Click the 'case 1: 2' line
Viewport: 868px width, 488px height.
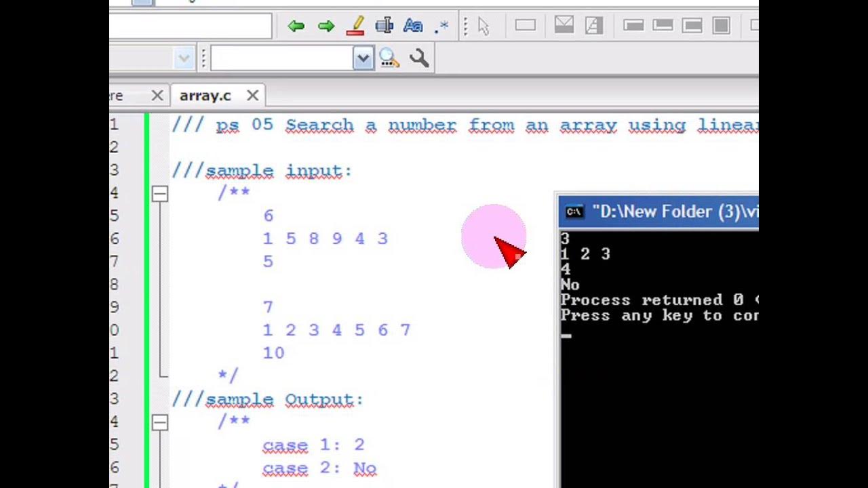click(x=314, y=445)
